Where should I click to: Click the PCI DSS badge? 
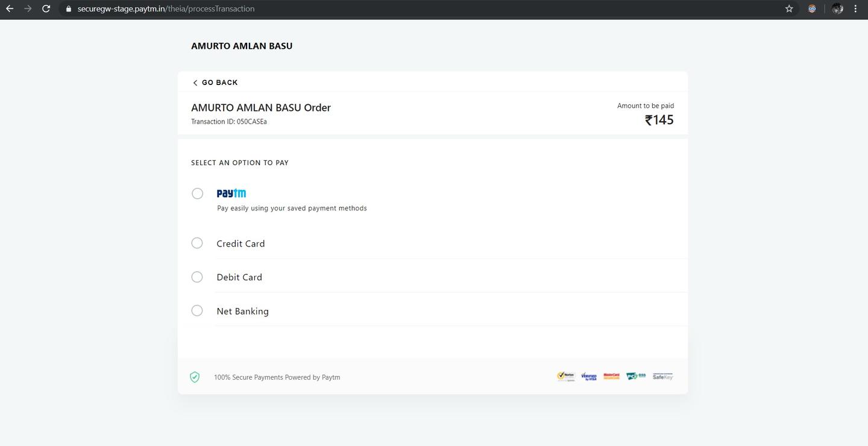[636, 376]
